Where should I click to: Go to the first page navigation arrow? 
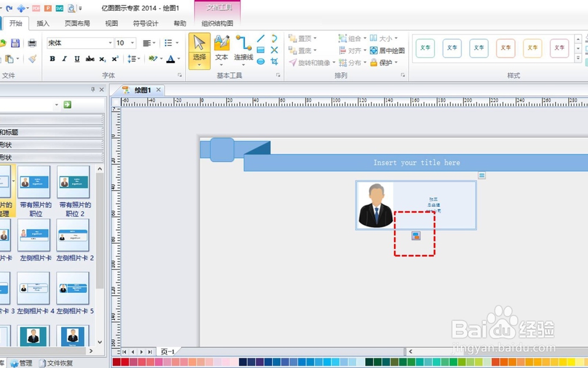tap(124, 352)
